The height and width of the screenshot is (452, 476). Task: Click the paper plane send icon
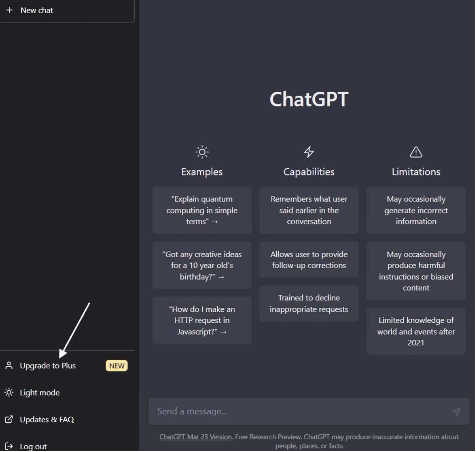pos(456,412)
